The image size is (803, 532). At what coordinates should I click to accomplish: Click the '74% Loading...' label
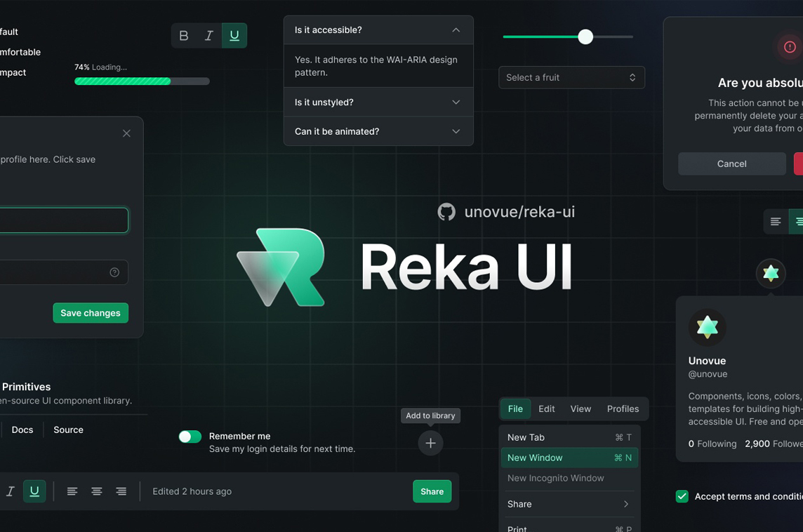pos(101,67)
